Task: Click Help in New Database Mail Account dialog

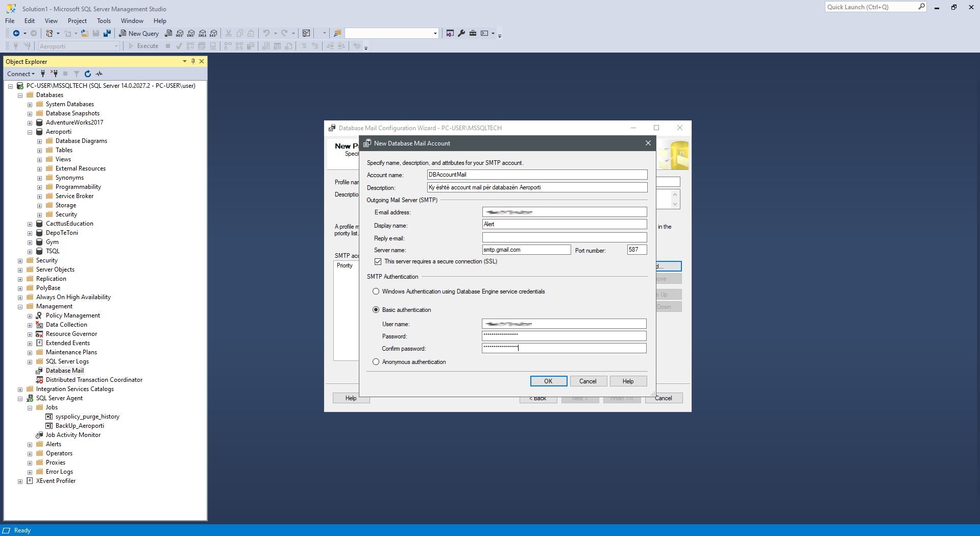Action: click(628, 381)
